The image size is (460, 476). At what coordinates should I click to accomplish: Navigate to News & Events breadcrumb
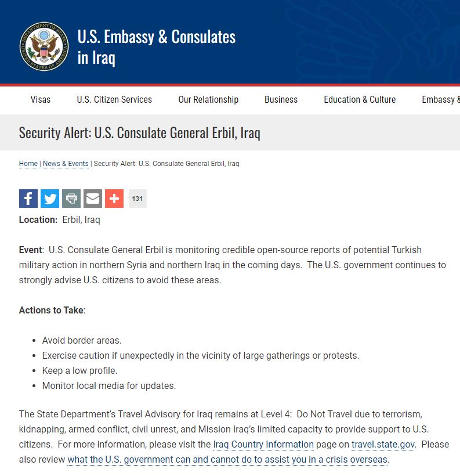click(66, 164)
